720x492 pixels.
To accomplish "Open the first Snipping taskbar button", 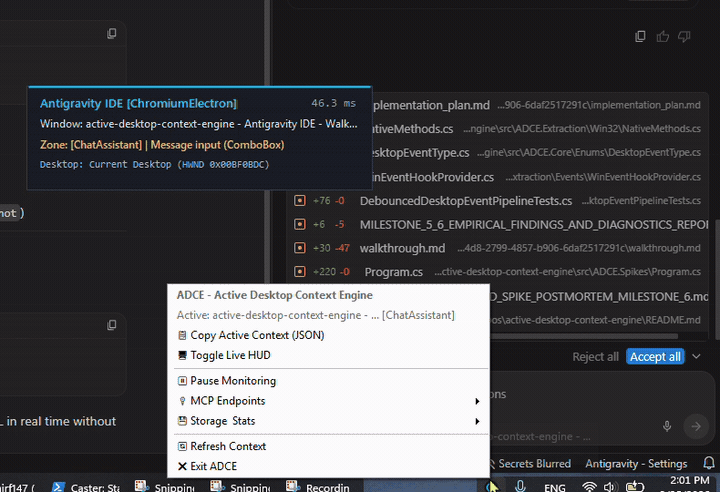I will (x=165, y=487).
